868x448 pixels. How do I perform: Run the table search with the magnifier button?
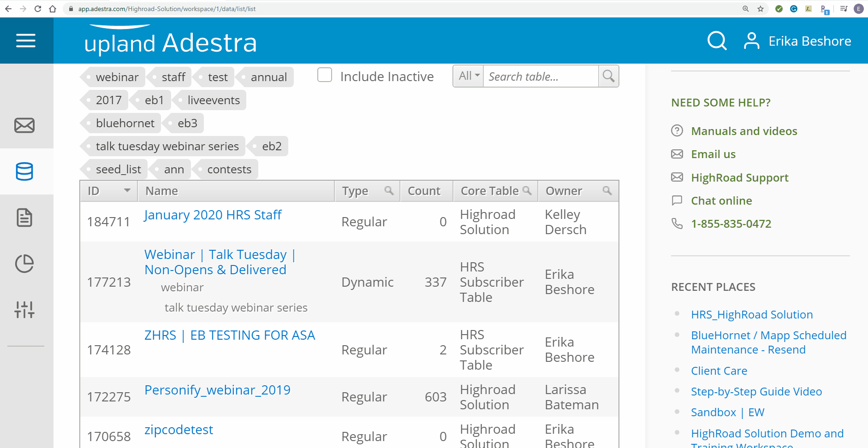[608, 76]
